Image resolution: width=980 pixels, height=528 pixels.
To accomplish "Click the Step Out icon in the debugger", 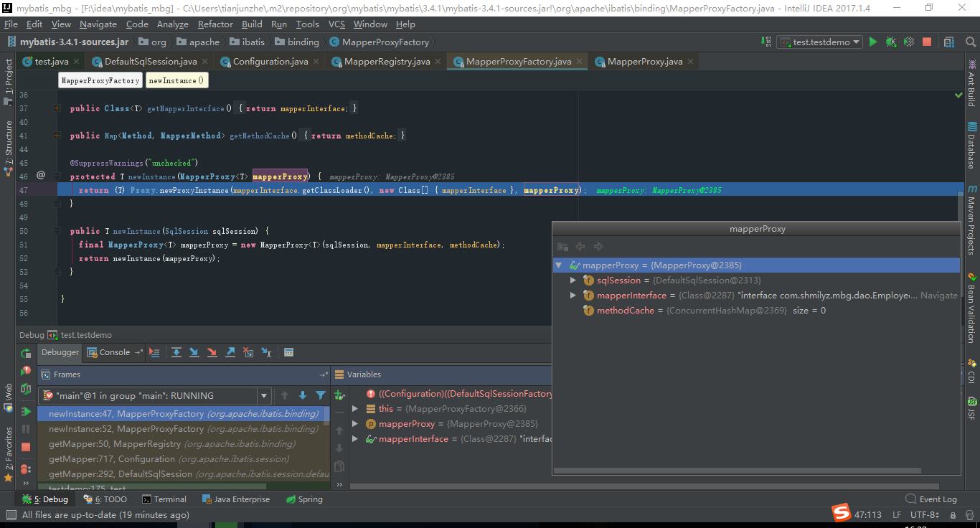I will coord(231,352).
